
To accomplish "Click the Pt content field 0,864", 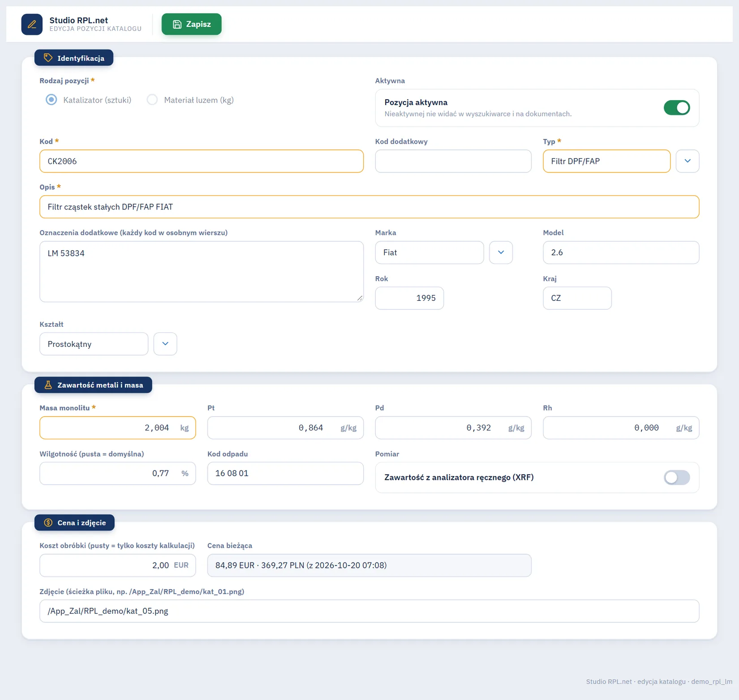I will click(x=285, y=428).
